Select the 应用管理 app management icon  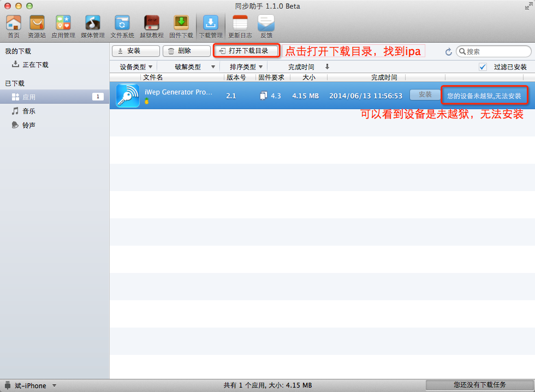tap(63, 25)
